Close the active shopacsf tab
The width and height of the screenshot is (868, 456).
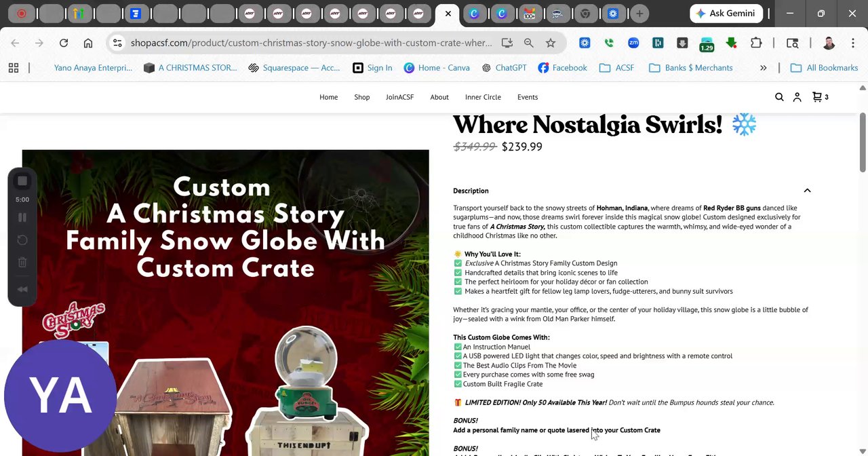pos(448,14)
